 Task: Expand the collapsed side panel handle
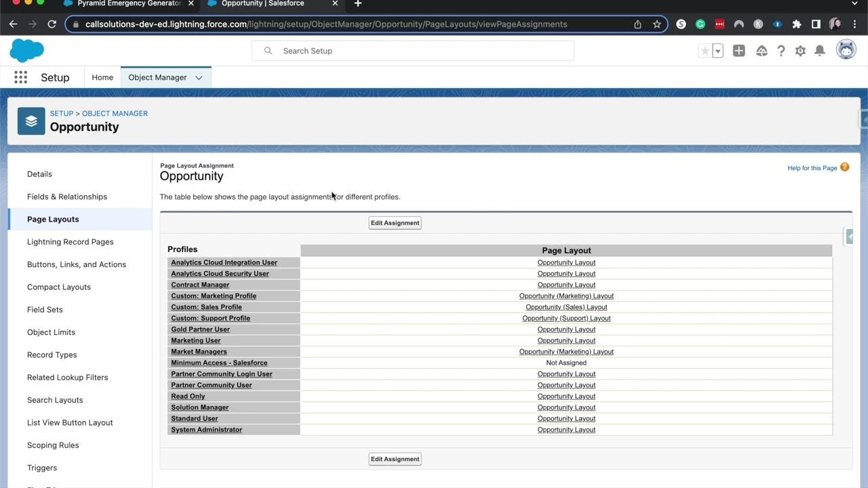pyautogui.click(x=850, y=236)
